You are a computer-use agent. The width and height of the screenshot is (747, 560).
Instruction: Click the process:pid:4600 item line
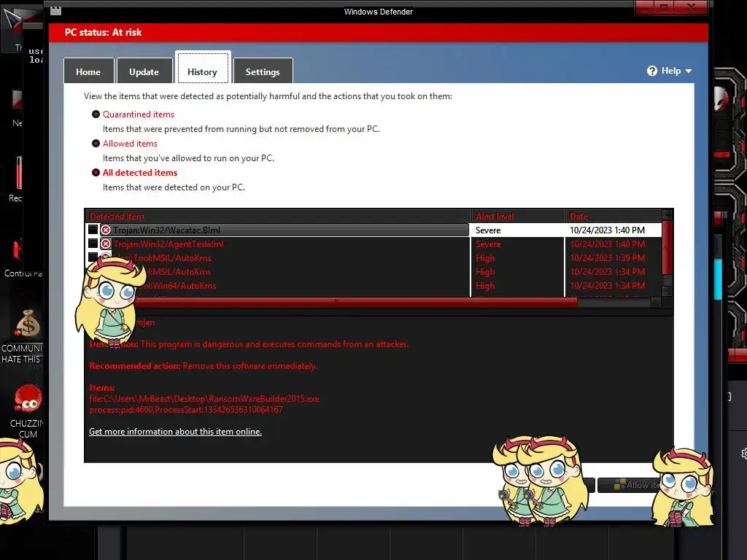tap(186, 410)
